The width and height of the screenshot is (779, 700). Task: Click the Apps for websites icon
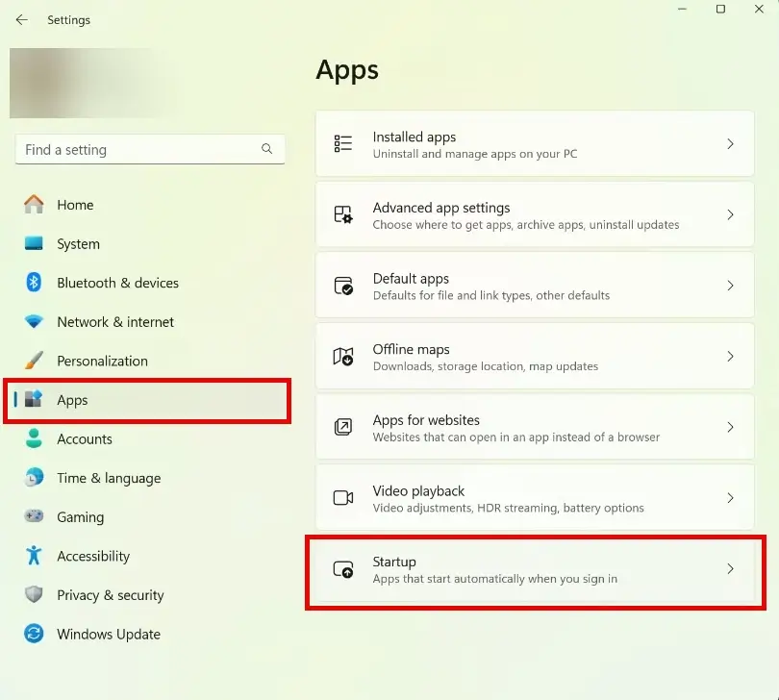coord(342,427)
